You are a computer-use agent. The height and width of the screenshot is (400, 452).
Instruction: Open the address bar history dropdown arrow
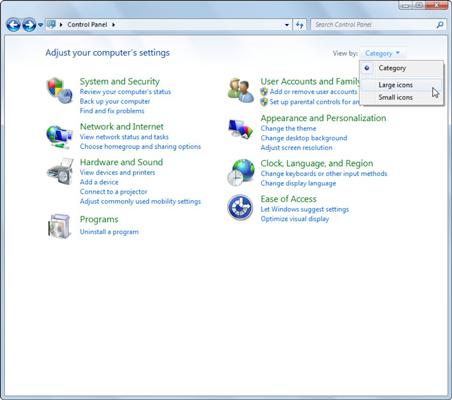287,25
